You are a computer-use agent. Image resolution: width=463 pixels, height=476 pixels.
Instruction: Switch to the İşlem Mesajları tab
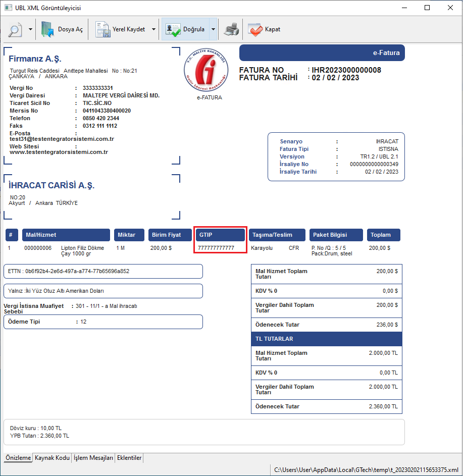pos(93,458)
